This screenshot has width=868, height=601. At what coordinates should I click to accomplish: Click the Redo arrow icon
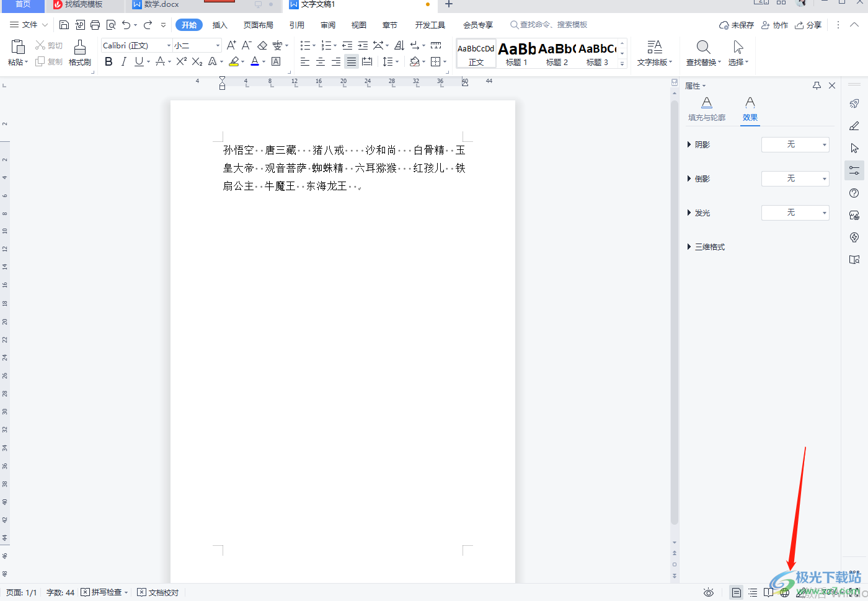148,25
